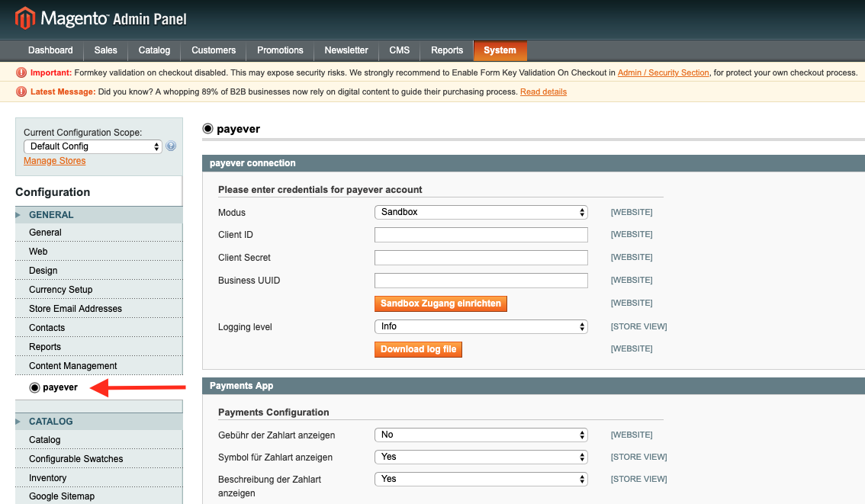The image size is (865, 504).
Task: Open Symbol für Zahlart anzeigen dropdown
Action: [481, 457]
